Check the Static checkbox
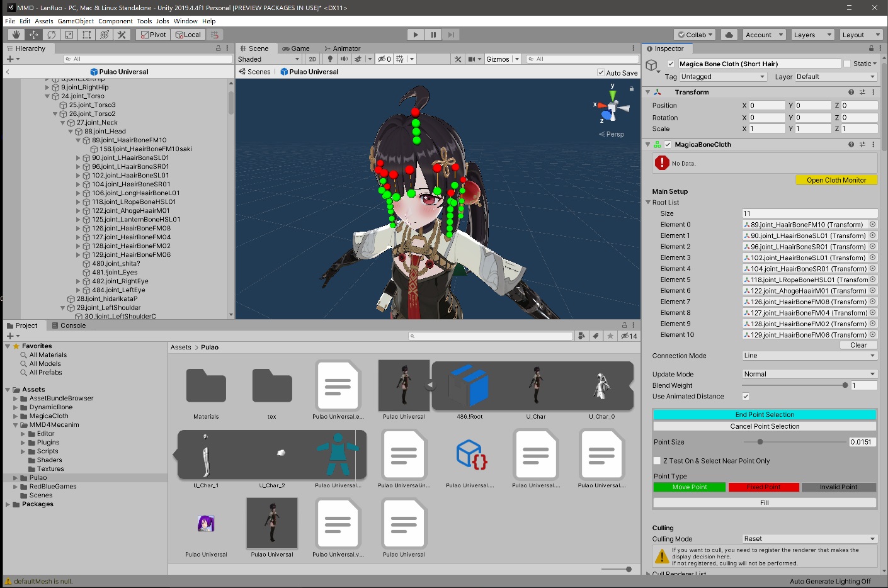Screen dimensions: 888x588 click(x=847, y=64)
